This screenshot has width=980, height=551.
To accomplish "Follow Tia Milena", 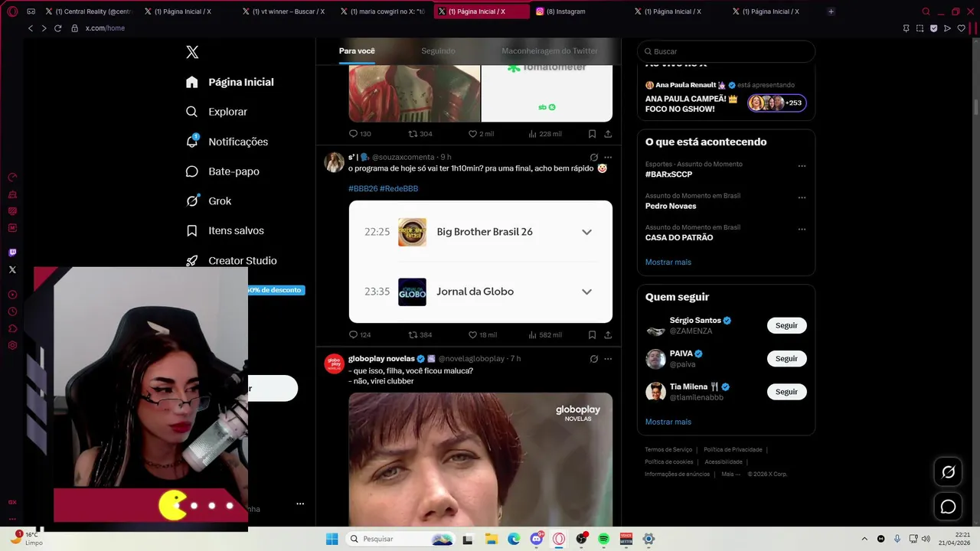I will tap(786, 391).
